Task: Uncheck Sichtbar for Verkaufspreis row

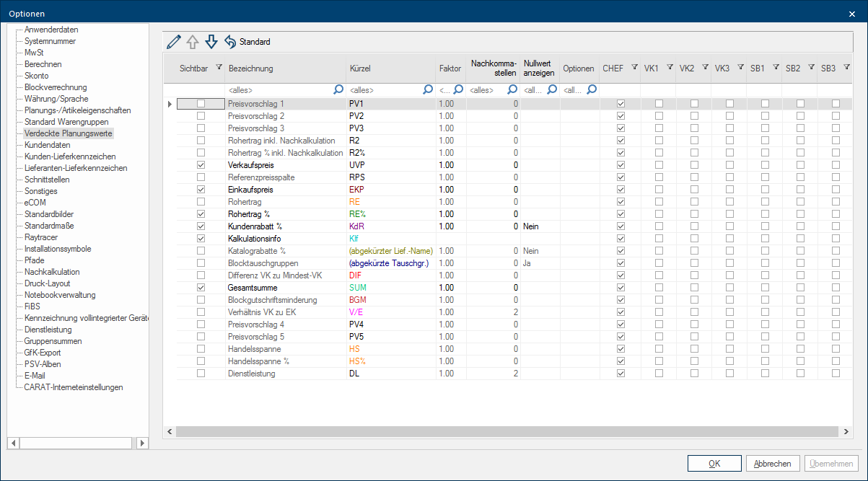Action: (x=201, y=165)
